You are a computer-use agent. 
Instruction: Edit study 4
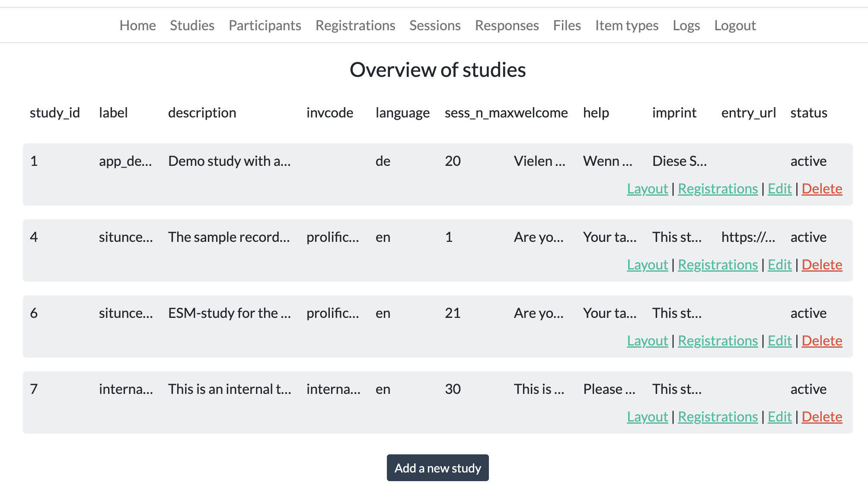[x=779, y=265]
